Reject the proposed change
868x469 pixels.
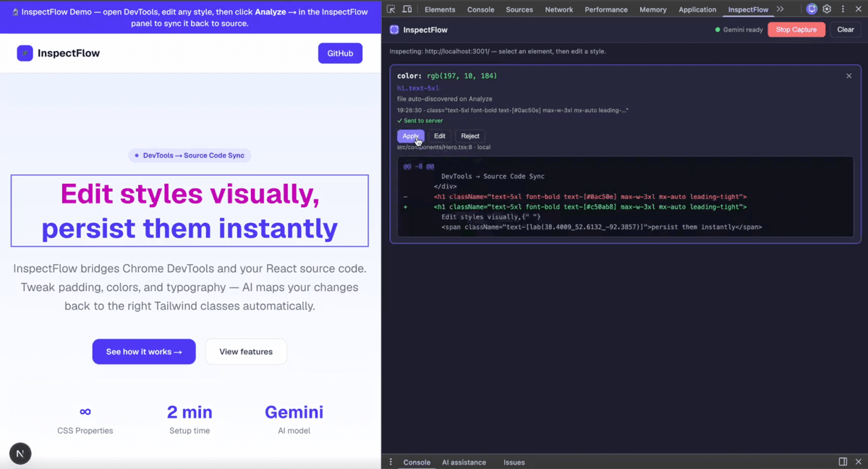click(470, 136)
